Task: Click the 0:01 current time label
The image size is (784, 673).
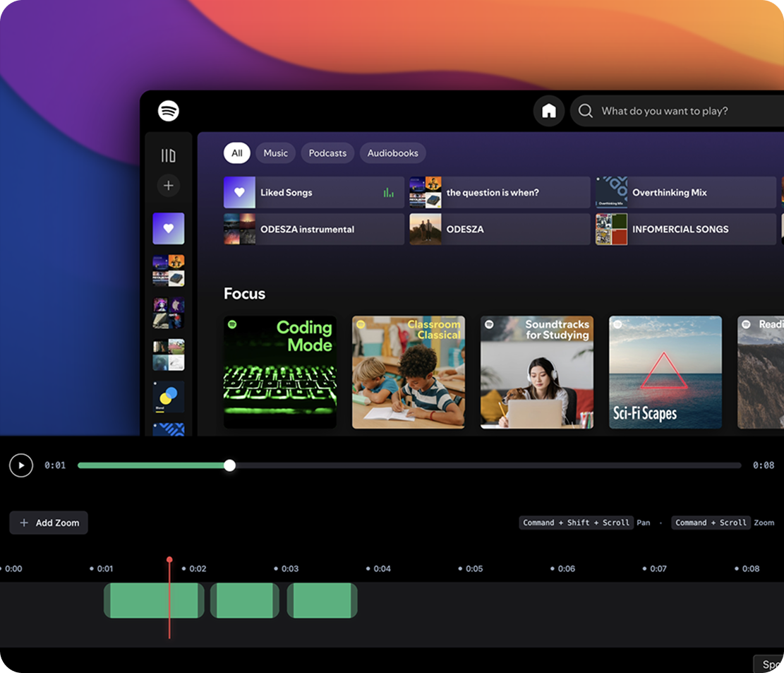Action: [x=55, y=465]
